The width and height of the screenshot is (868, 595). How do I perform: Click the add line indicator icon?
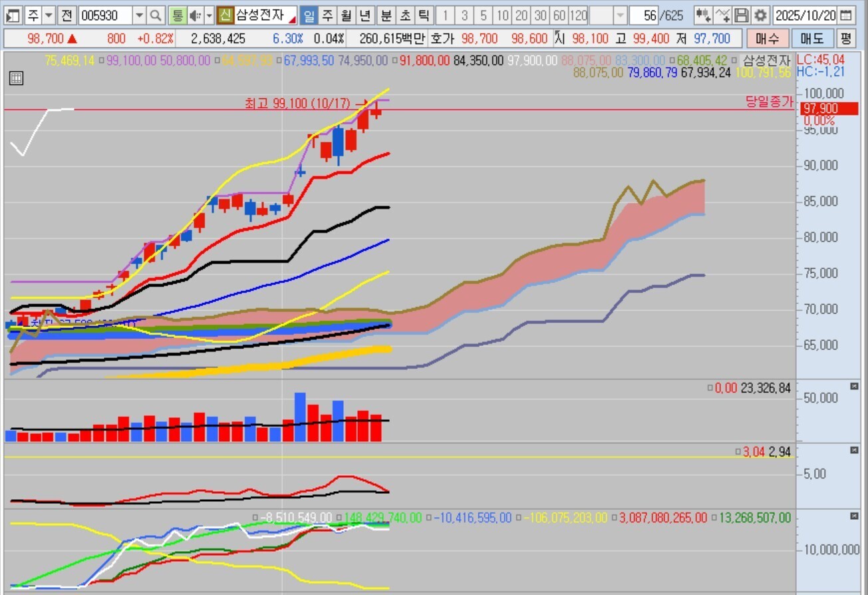pos(723,15)
